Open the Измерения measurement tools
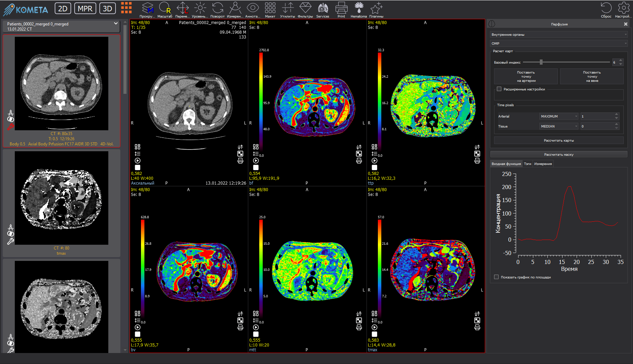 coord(235,10)
